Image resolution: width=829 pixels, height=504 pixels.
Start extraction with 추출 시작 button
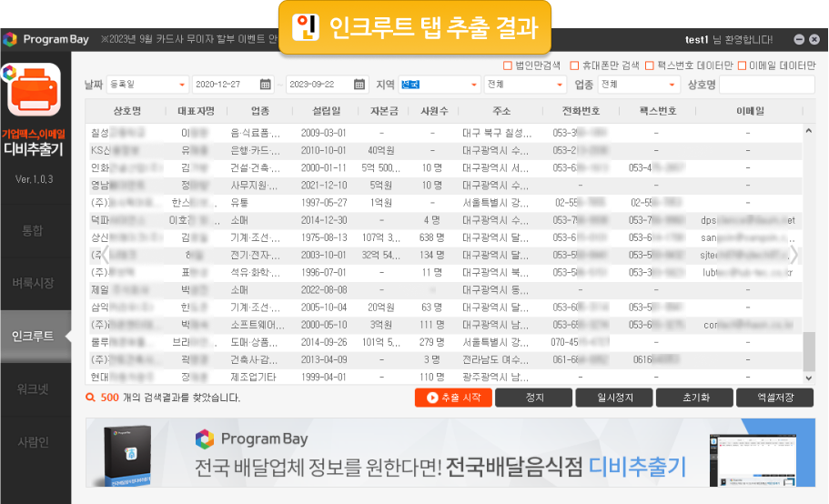pyautogui.click(x=453, y=398)
